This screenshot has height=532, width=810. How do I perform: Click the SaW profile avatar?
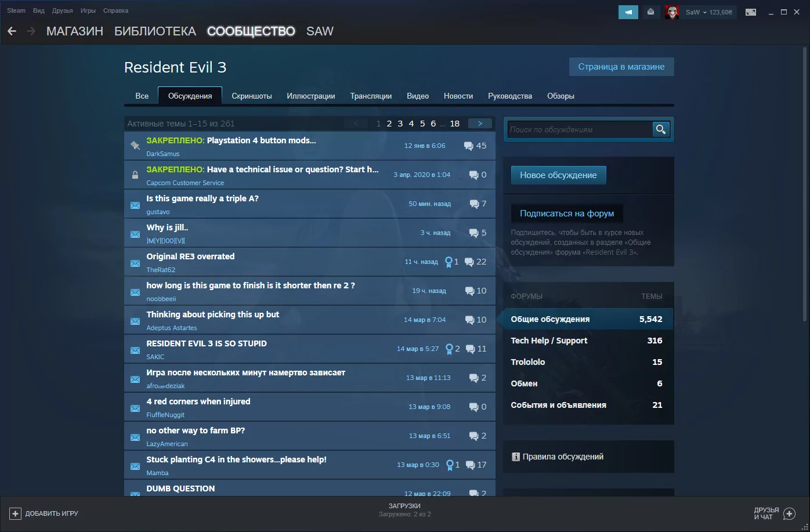pyautogui.click(x=672, y=12)
